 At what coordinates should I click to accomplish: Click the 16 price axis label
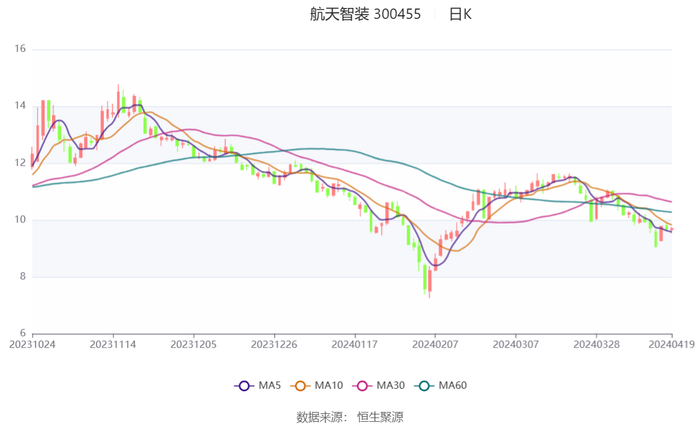click(x=19, y=49)
